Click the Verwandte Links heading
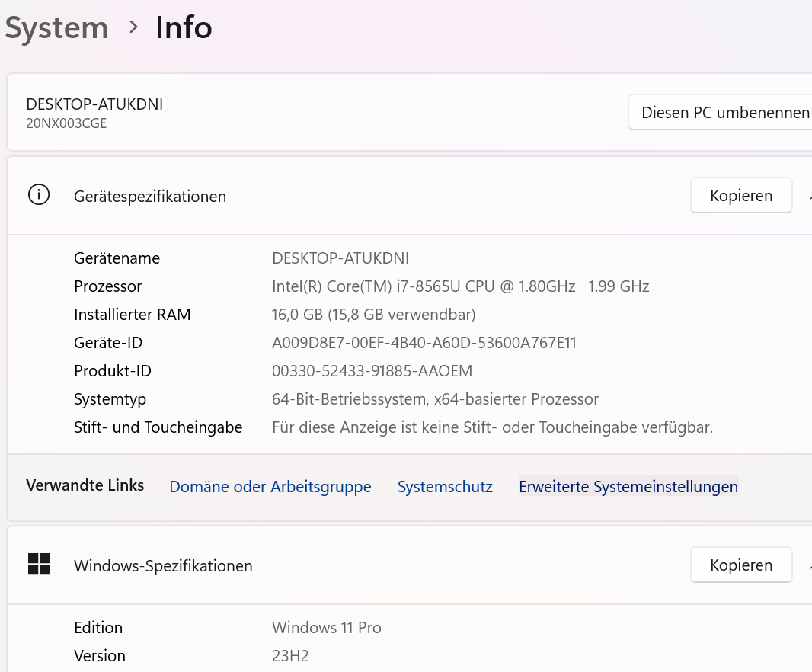This screenshot has width=812, height=672. point(85,485)
